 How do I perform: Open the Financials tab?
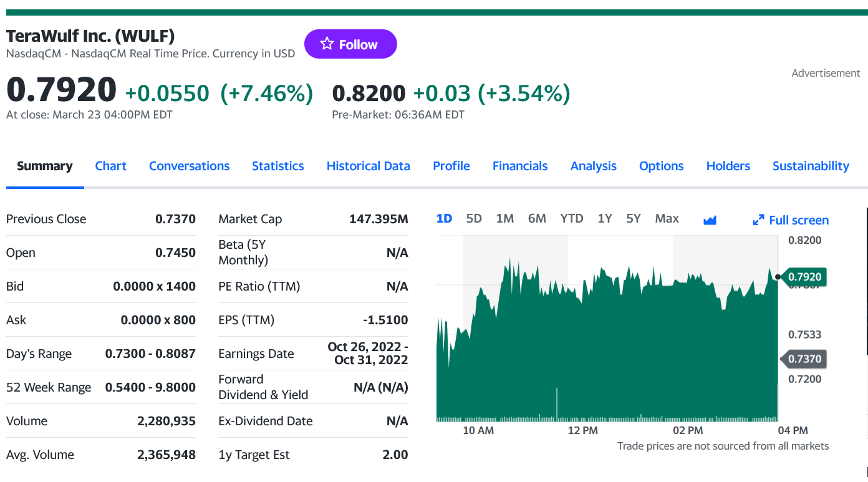(519, 166)
